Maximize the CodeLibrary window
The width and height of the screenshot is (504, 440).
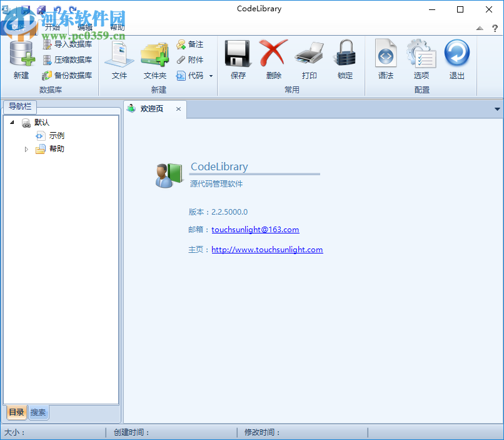(x=460, y=9)
